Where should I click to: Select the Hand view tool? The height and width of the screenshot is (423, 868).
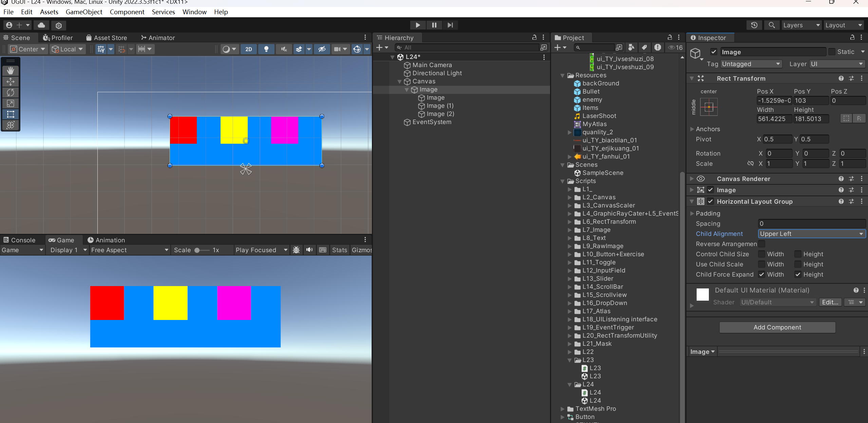pos(11,70)
